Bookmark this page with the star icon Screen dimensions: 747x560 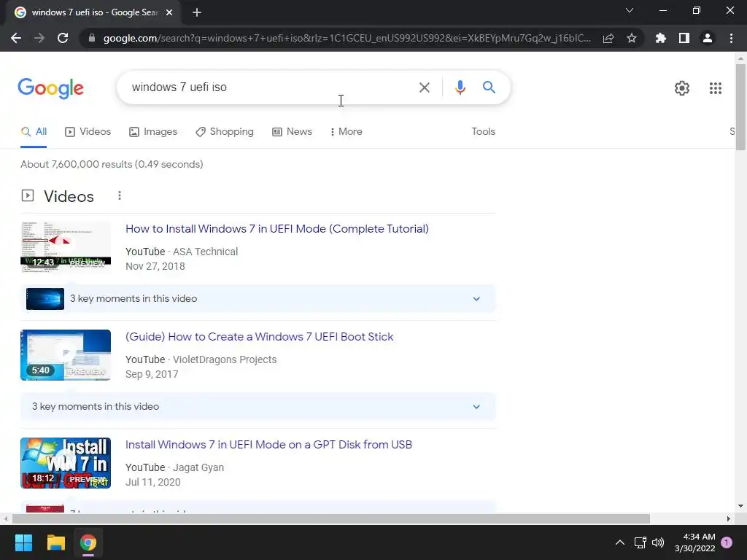(632, 38)
